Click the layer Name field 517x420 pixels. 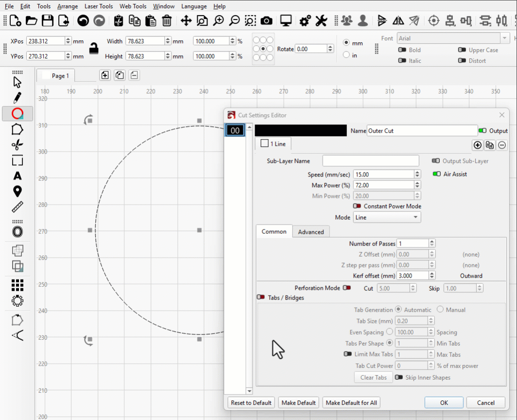point(422,131)
